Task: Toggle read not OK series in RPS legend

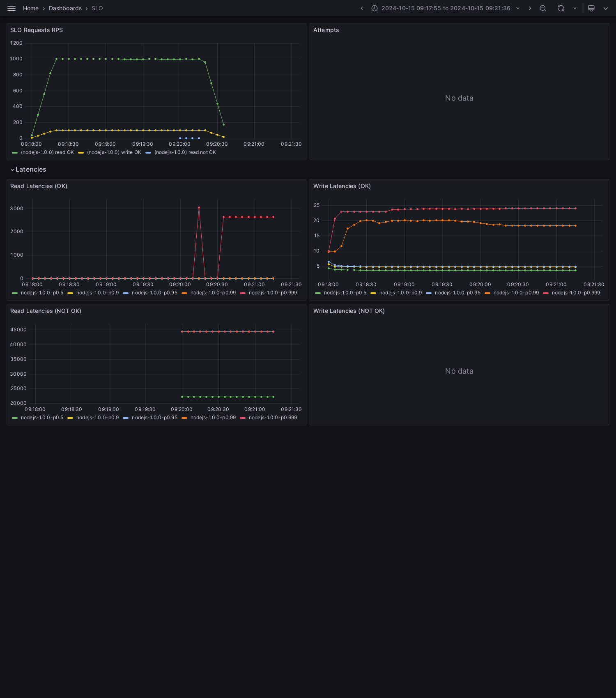Action: click(x=185, y=152)
